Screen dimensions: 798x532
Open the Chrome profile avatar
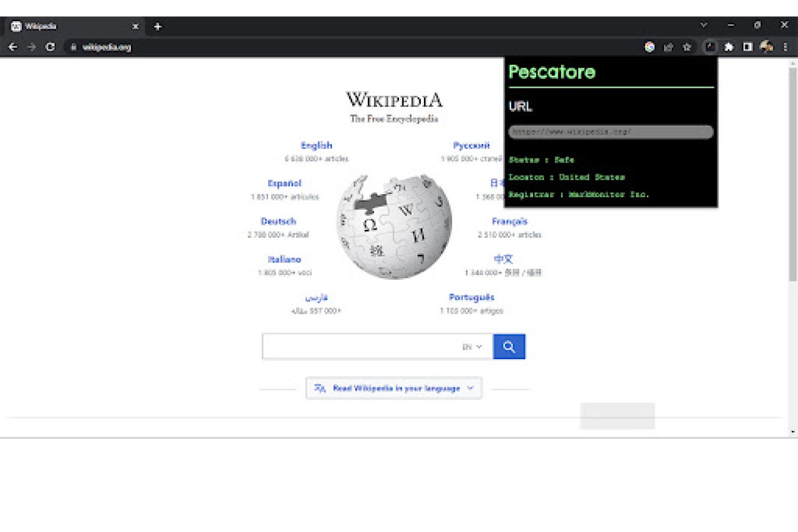coord(767,47)
